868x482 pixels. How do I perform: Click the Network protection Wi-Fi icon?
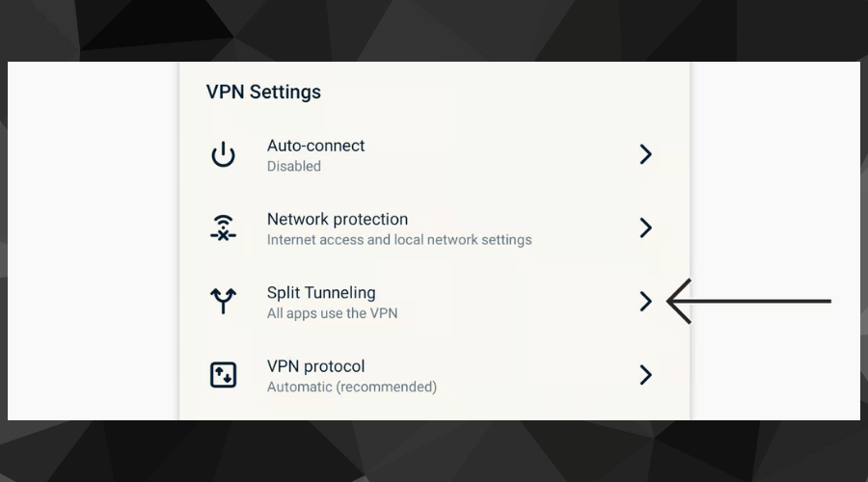(223, 228)
